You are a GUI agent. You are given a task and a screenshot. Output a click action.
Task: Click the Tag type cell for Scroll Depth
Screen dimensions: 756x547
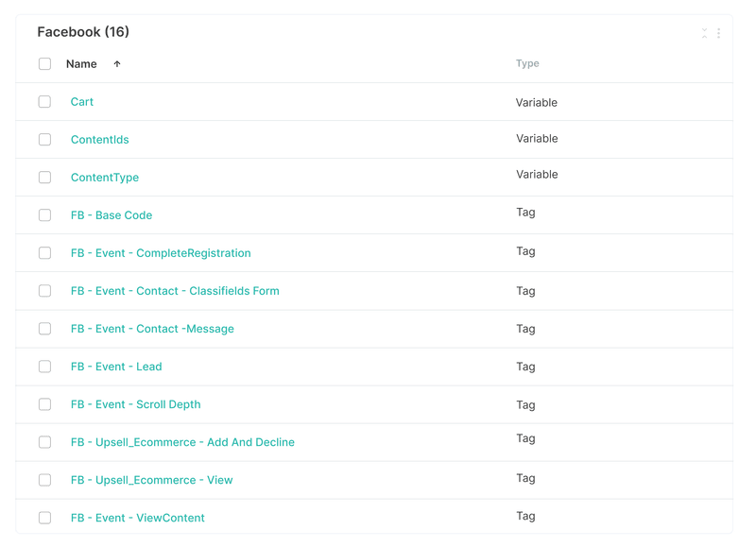[526, 405]
